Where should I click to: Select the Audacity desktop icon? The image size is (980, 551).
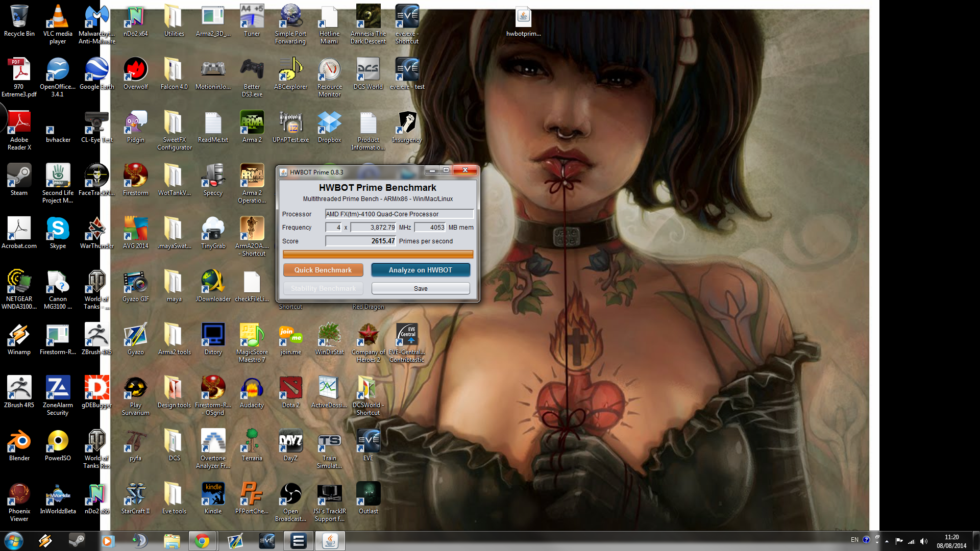[252, 392]
